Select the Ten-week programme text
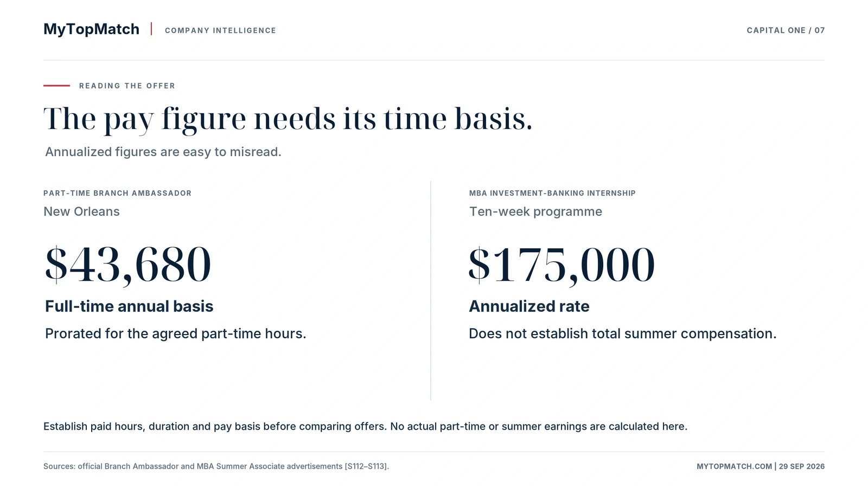The height and width of the screenshot is (488, 868). point(535,211)
